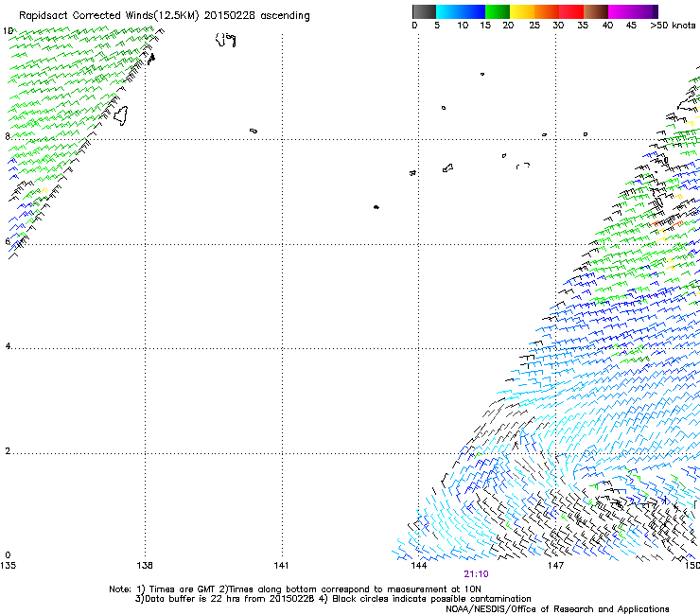Select the red 30–35 knots legend color

click(x=571, y=11)
